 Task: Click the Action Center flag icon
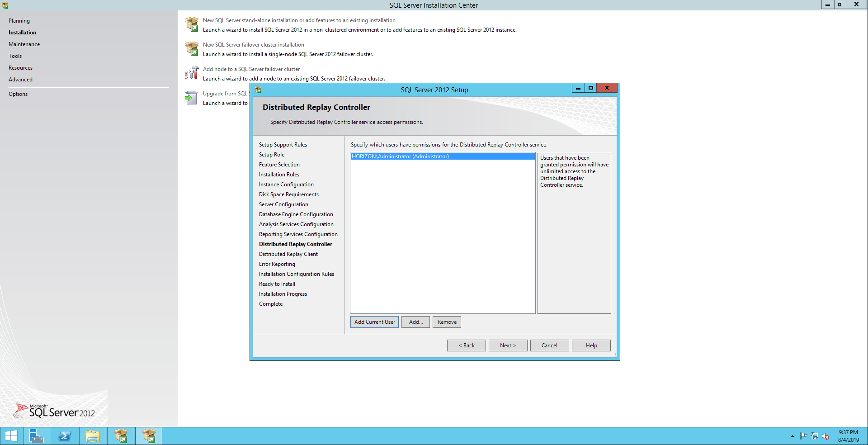coord(803,436)
